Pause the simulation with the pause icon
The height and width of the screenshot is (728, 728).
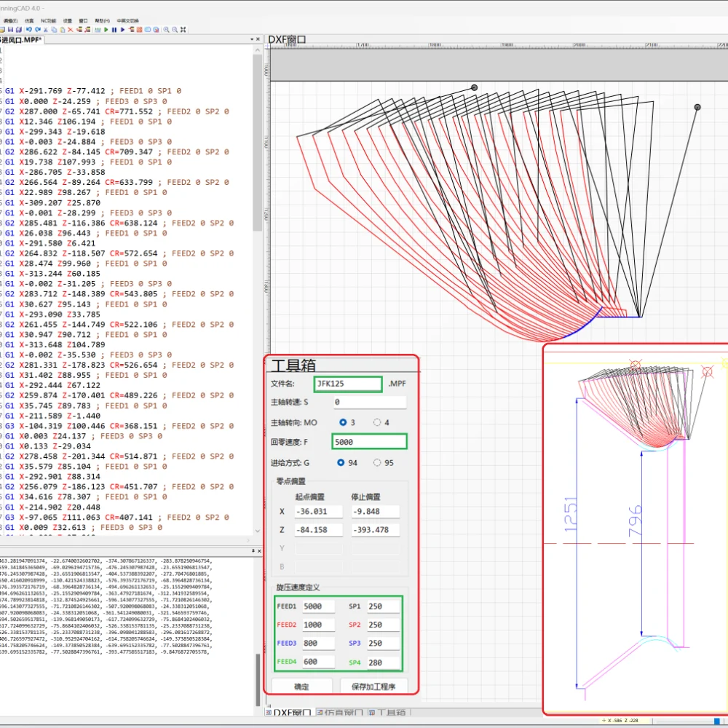[114, 30]
